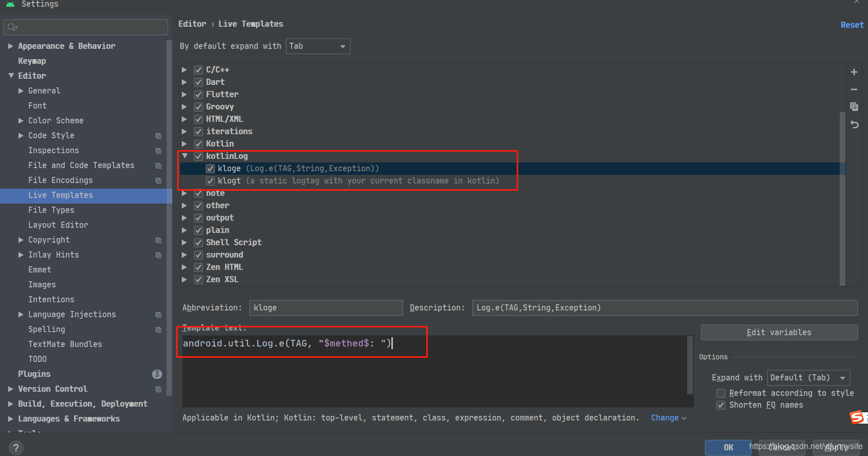Image resolution: width=868 pixels, height=456 pixels.
Task: Uncheck the Dart template group
Action: (x=198, y=82)
